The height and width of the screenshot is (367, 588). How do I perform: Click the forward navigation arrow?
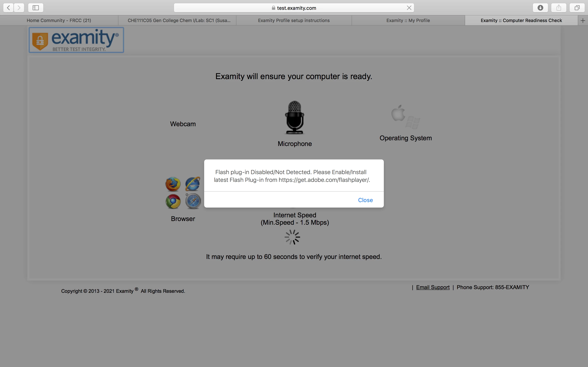(19, 8)
